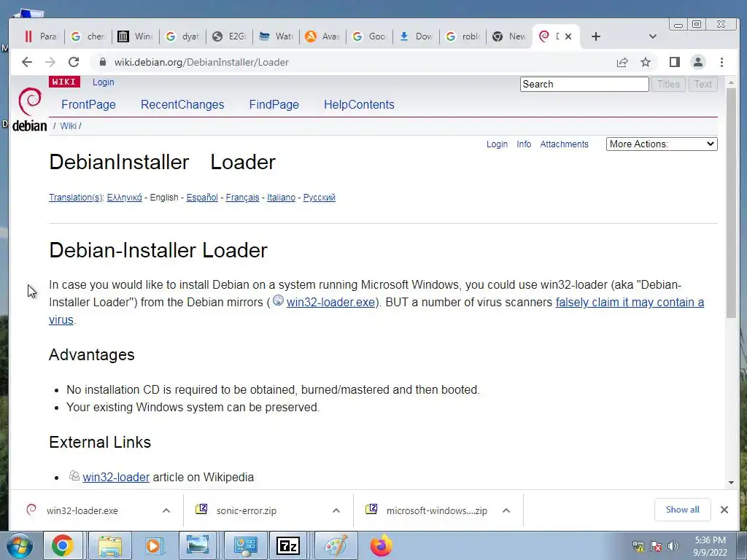Click the padlock site info icon
Image resolution: width=747 pixels, height=560 pixels.
(102, 62)
